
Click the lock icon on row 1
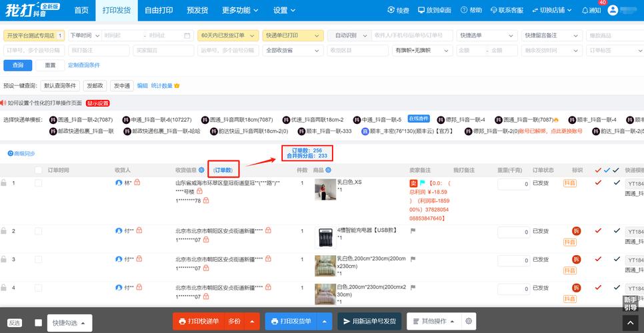(x=4, y=183)
